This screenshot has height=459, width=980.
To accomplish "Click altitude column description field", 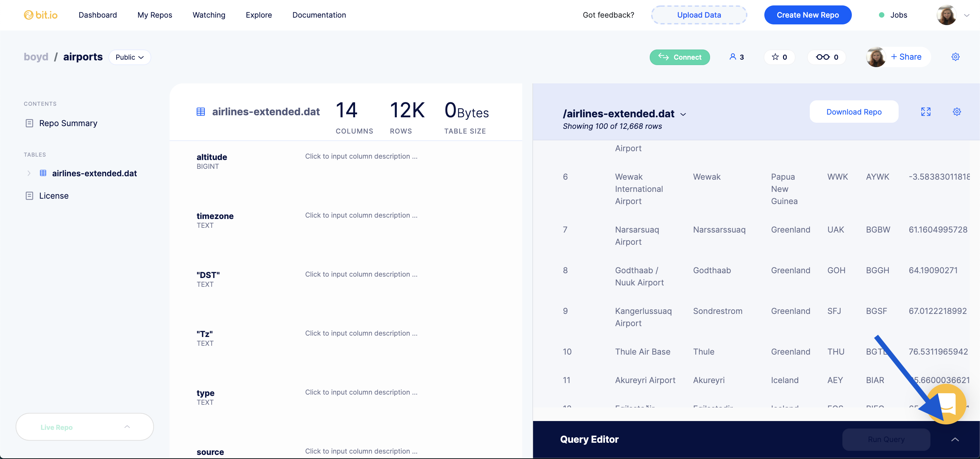I will 361,156.
